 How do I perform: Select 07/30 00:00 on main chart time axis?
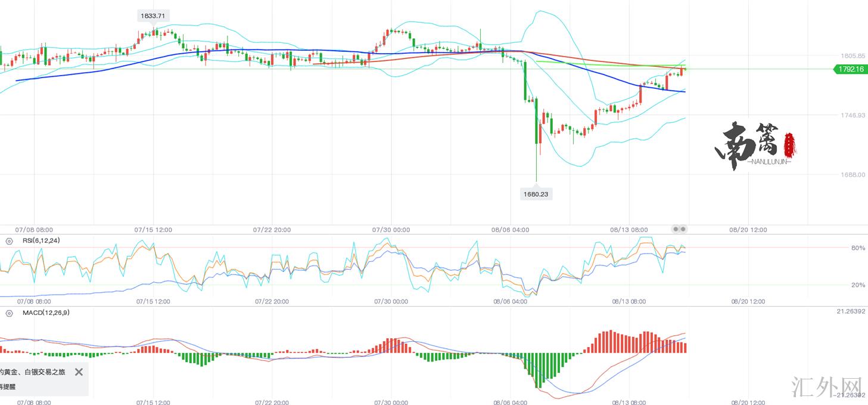point(391,230)
